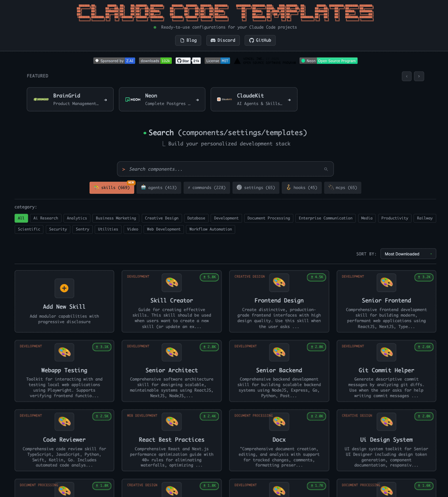The height and width of the screenshot is (497, 448).
Task: Filter by Railway category
Action: (x=425, y=218)
